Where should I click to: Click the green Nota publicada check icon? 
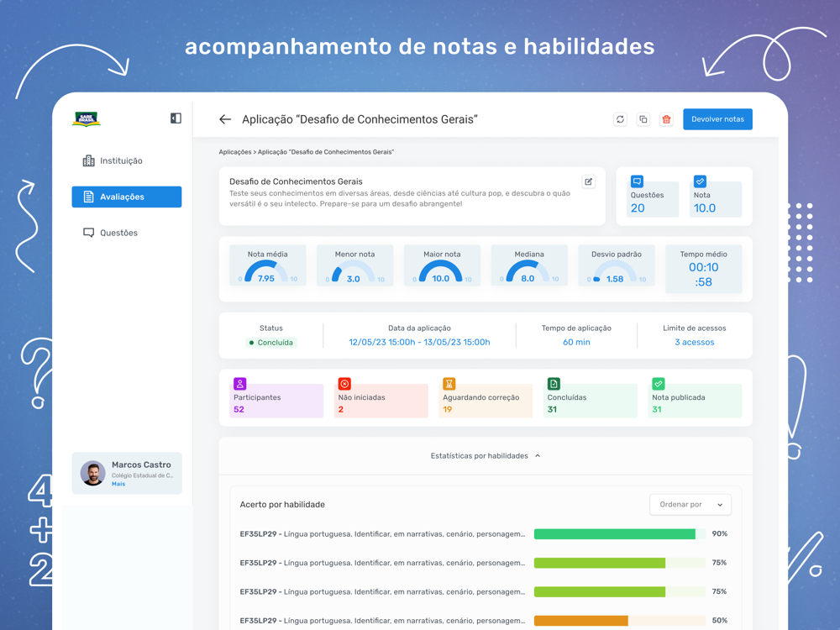coord(659,384)
